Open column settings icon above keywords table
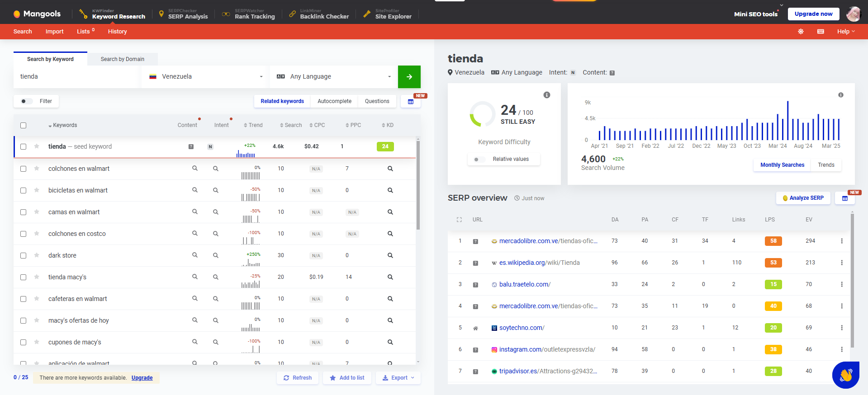 pos(411,102)
